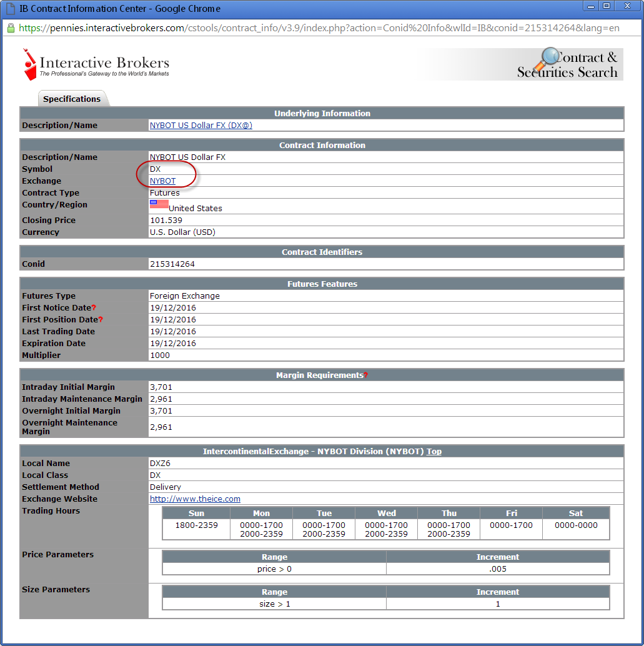Click the red question mark beside First Notice Date
The height and width of the screenshot is (646, 644).
tap(94, 308)
